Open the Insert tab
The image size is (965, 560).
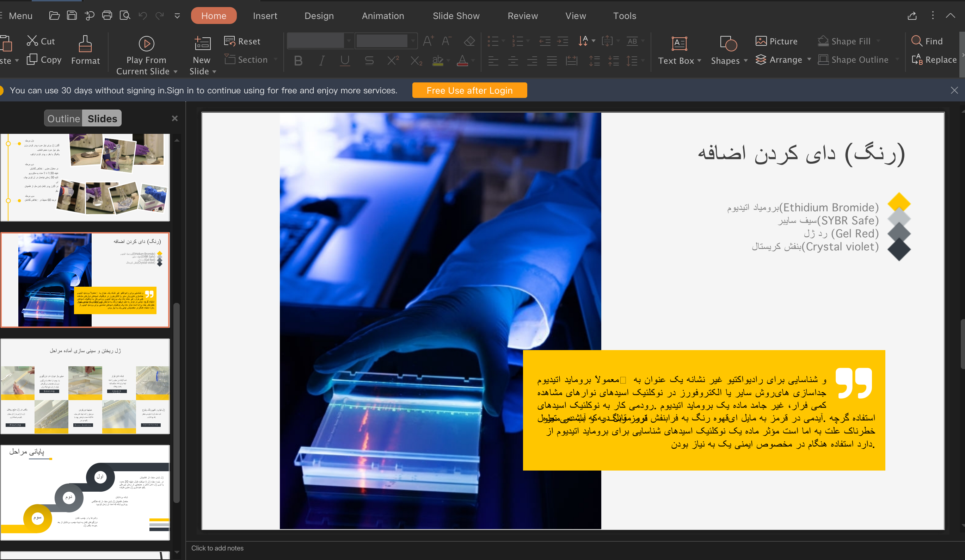pyautogui.click(x=265, y=16)
